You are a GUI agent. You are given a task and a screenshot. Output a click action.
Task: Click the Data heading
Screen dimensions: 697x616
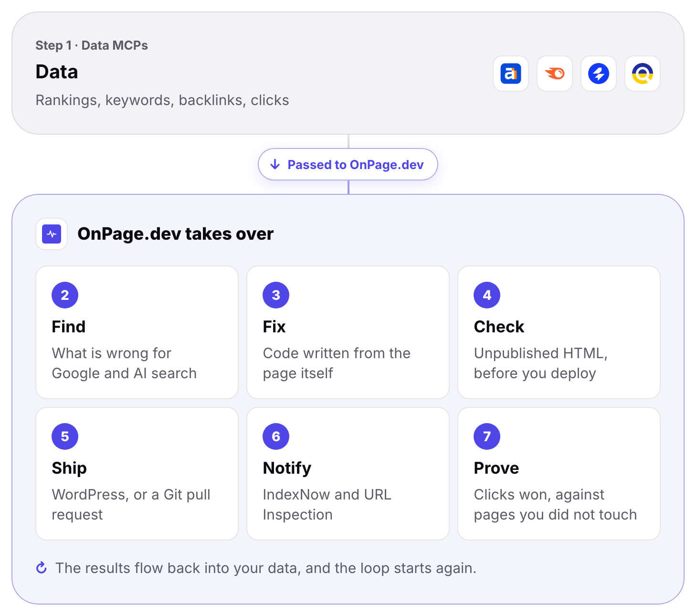(x=57, y=72)
